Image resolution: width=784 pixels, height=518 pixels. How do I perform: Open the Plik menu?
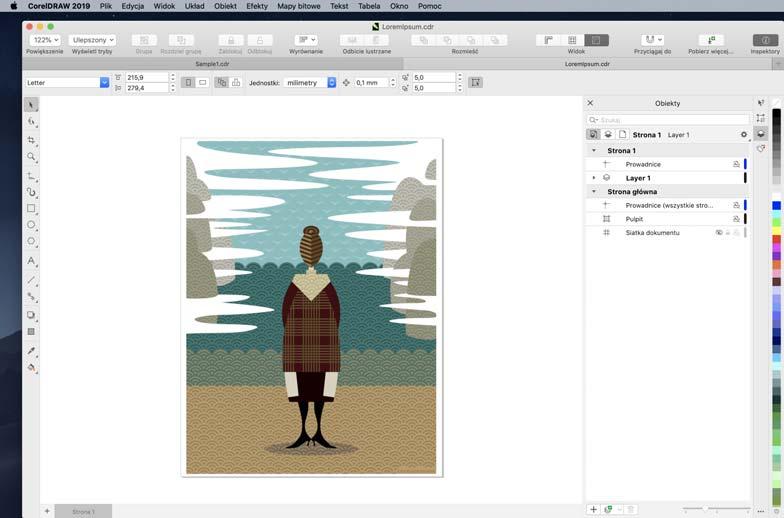point(106,6)
